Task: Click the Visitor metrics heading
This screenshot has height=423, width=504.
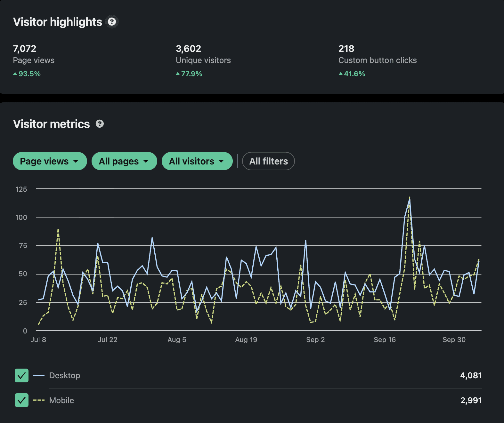Action: 52,124
